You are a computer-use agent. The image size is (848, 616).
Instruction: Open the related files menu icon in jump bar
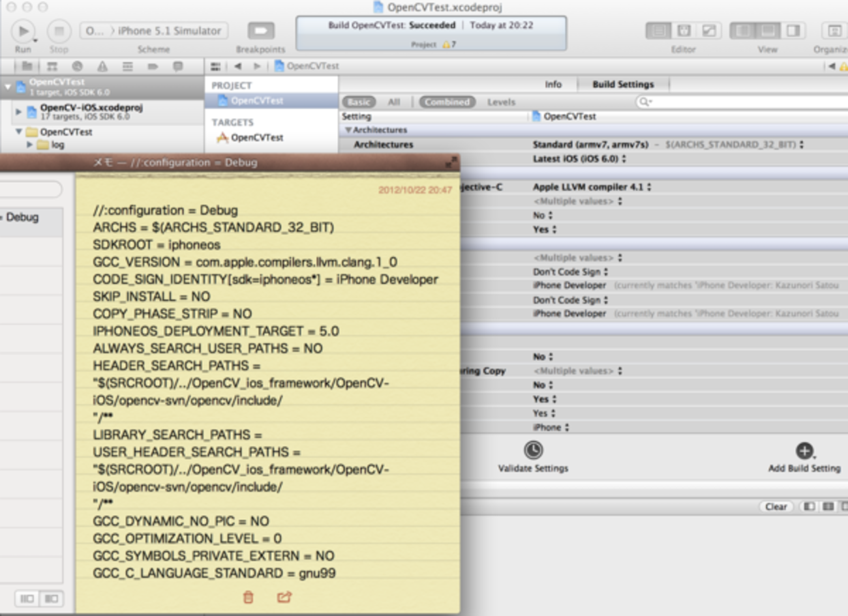[x=216, y=66]
